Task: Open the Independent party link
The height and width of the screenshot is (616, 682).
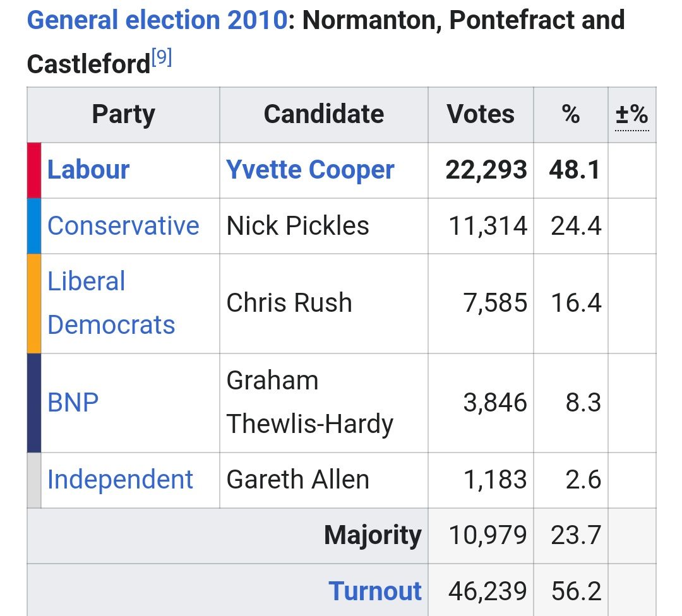Action: 120,480
